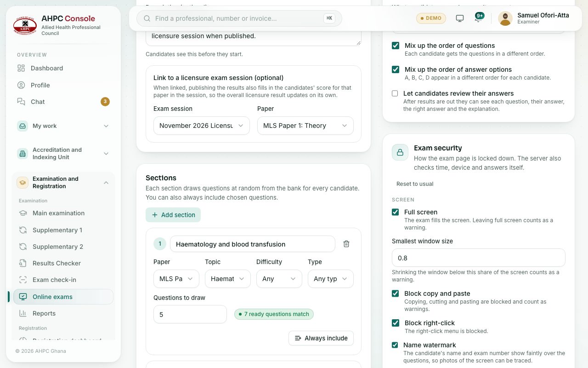The image size is (588, 368).
Task: Toggle Name watermark checkbox
Action: point(395,345)
